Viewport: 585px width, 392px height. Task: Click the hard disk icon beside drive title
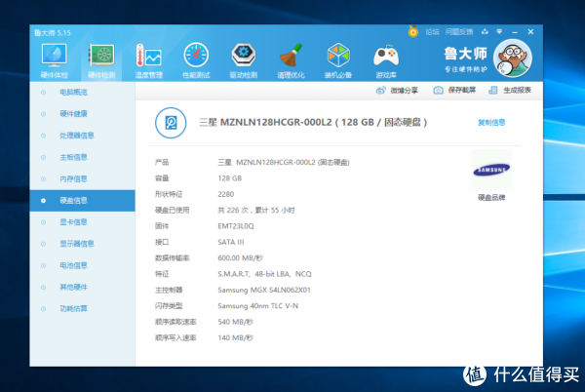[171, 123]
